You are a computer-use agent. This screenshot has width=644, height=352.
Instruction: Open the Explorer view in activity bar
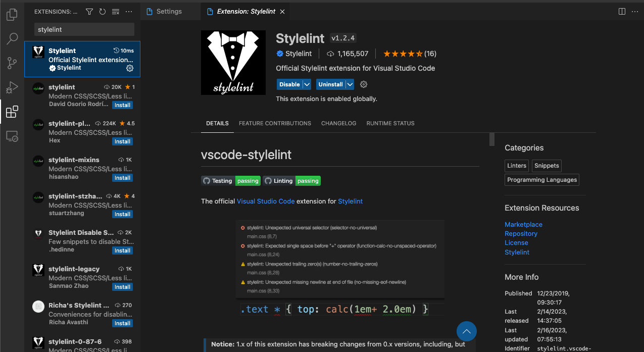point(12,15)
